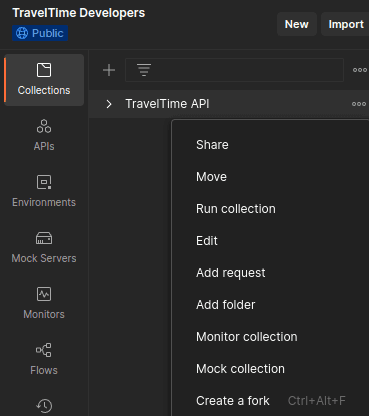369x416 pixels.
Task: Open the Monitors sidebar section
Action: [x=44, y=303]
